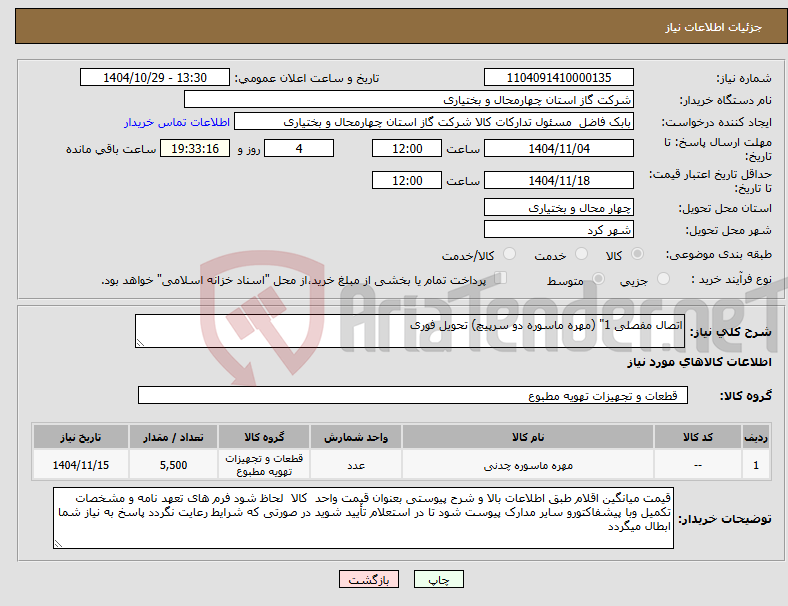Select the کالا radio button

[637, 254]
